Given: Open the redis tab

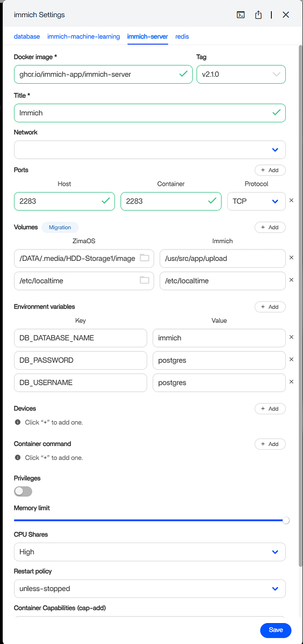Looking at the screenshot, I should pyautogui.click(x=182, y=36).
